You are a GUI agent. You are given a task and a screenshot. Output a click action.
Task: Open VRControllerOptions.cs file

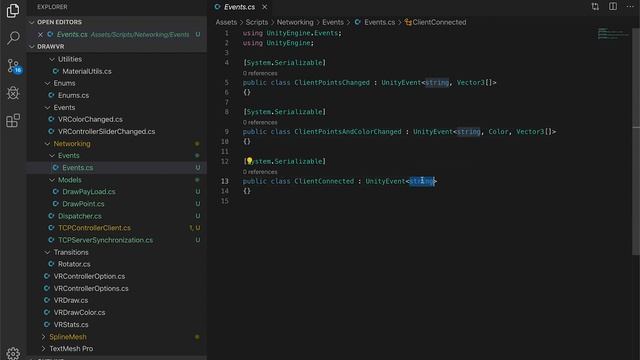[x=91, y=288]
